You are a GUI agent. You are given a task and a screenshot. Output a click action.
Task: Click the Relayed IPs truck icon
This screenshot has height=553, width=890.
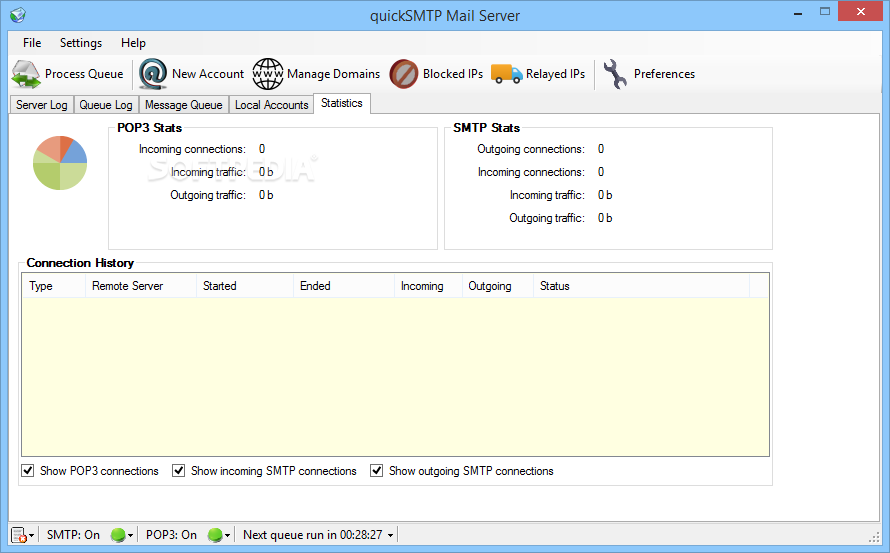(x=506, y=74)
